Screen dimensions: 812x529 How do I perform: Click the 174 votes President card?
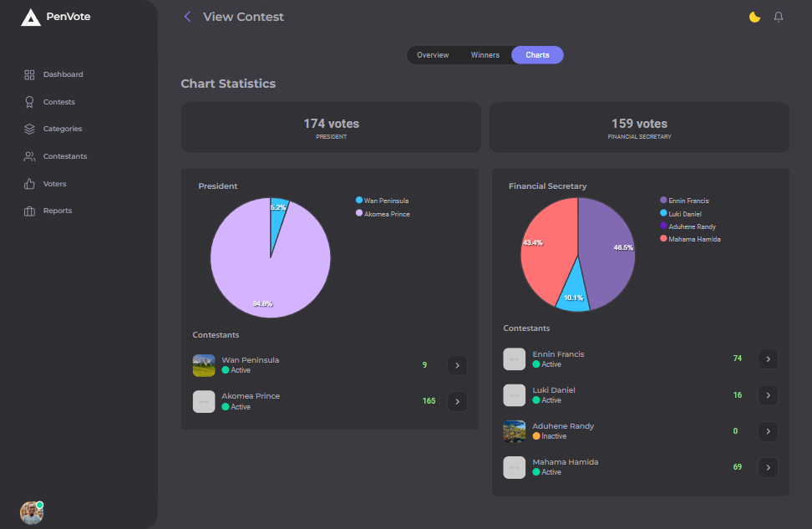(331, 127)
